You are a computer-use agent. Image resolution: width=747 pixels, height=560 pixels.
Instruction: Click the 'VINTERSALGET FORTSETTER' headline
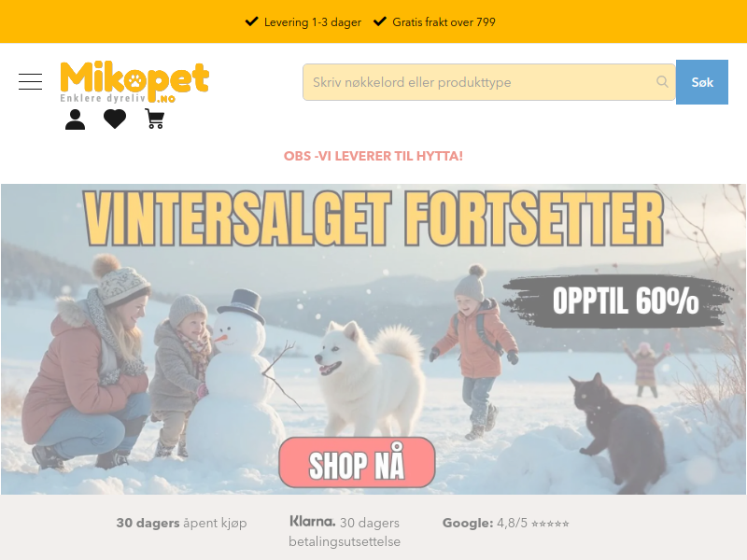click(x=374, y=218)
